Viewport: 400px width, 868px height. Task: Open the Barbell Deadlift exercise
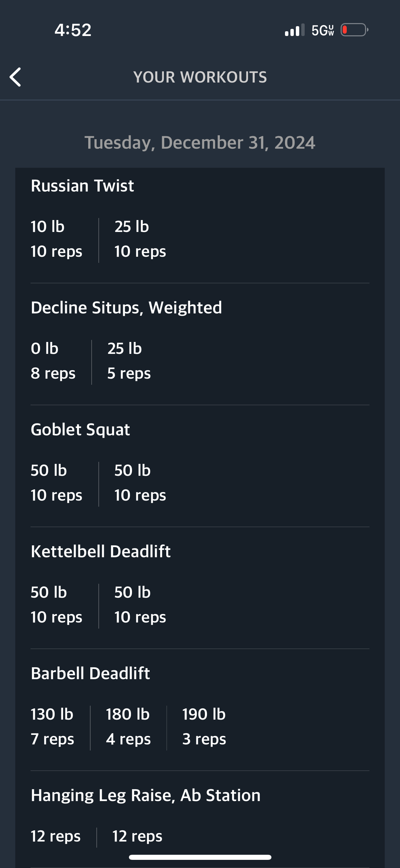click(91, 673)
